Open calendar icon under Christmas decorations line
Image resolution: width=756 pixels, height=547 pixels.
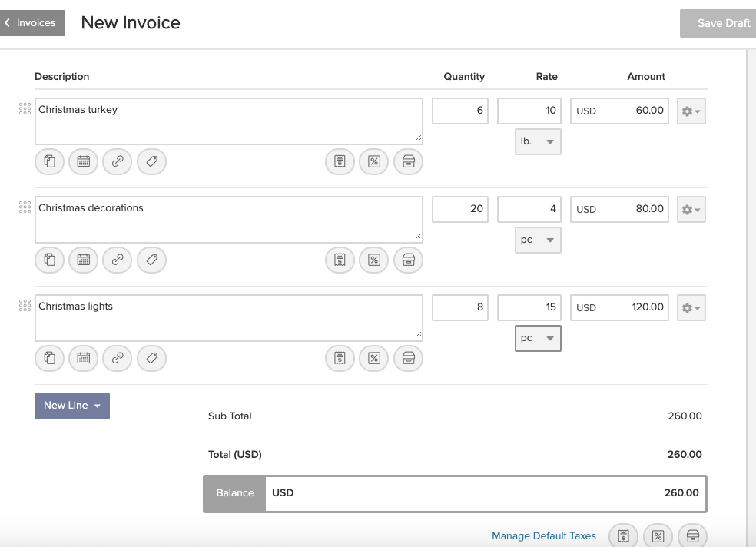(84, 260)
